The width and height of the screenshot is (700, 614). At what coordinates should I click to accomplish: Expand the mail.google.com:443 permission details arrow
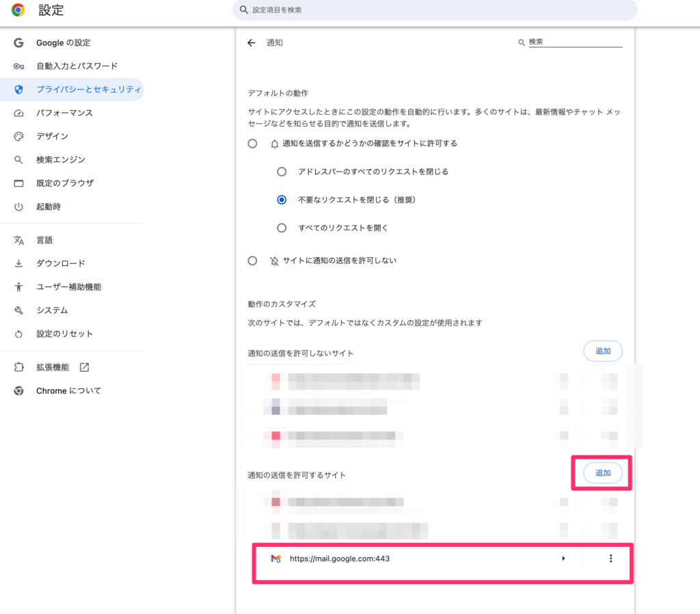click(563, 558)
